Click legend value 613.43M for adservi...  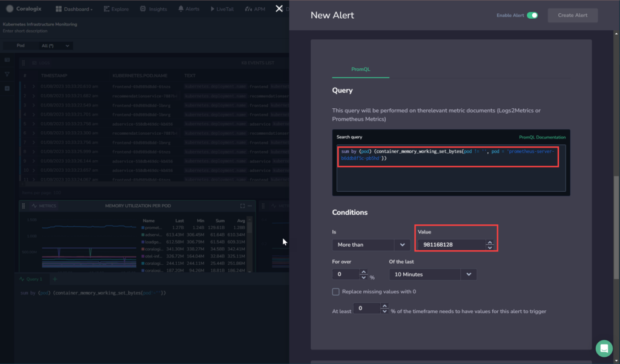coord(175,235)
